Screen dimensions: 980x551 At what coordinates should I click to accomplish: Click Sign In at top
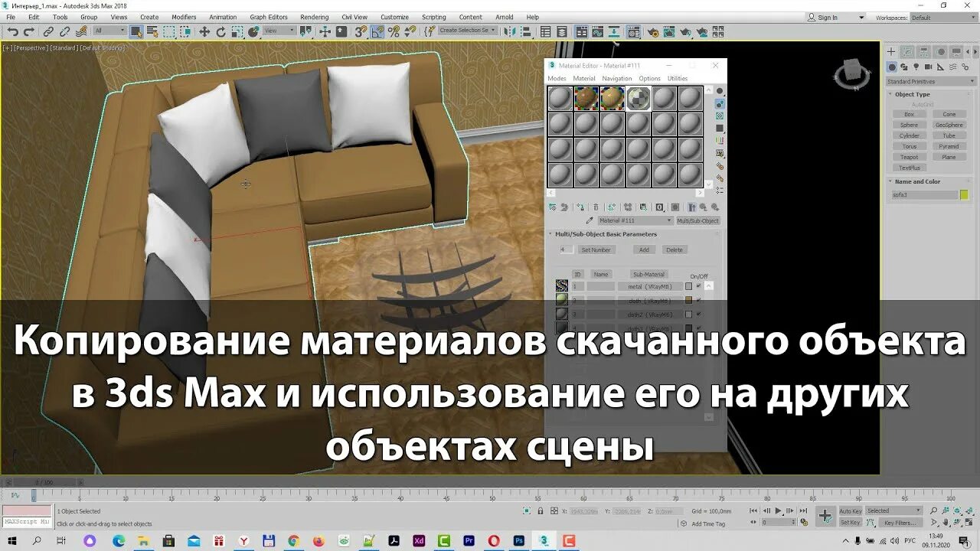pos(827,18)
